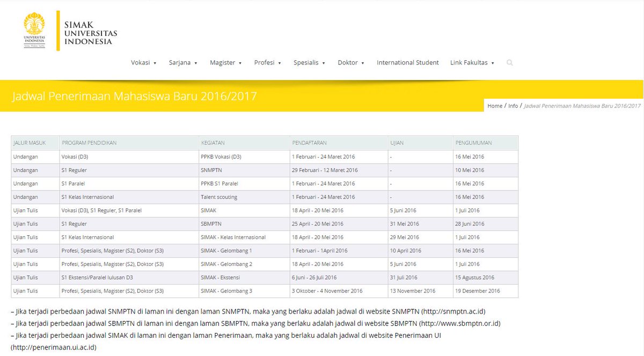Click the Universitas Indonesia logo emblem

tap(34, 31)
